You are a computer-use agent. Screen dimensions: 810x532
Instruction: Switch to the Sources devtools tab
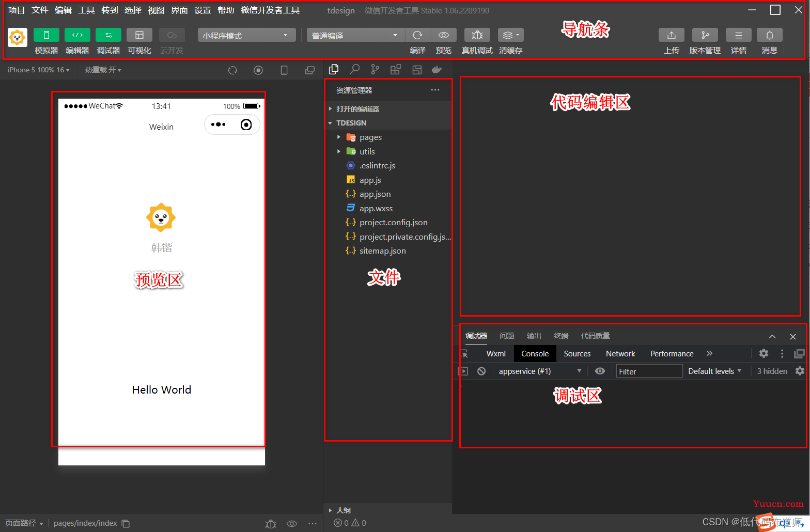click(x=577, y=354)
